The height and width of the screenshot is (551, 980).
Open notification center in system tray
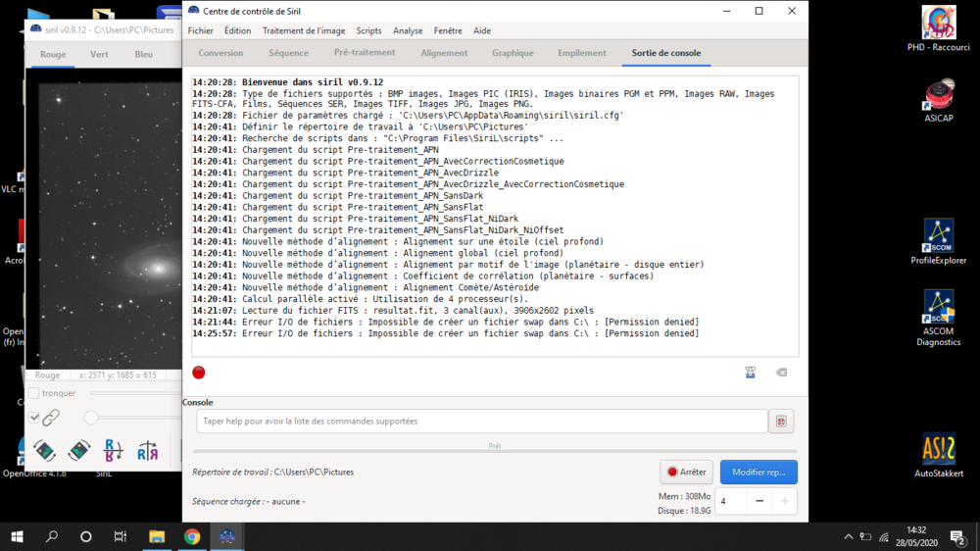(x=957, y=536)
